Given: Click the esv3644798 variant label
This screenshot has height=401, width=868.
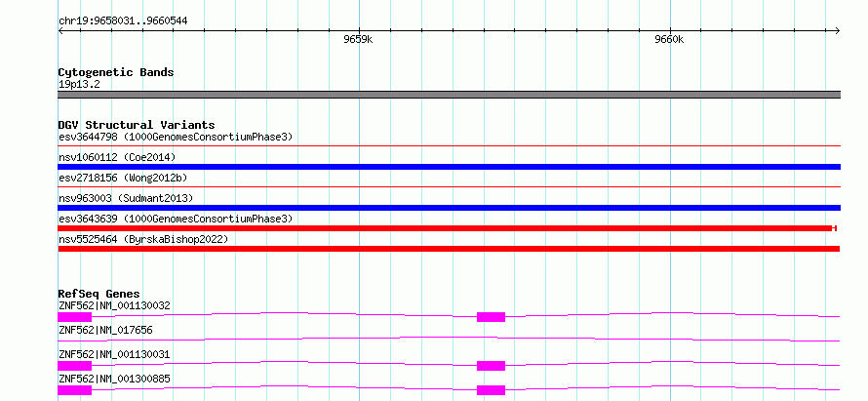Looking at the screenshot, I should click(176, 137).
